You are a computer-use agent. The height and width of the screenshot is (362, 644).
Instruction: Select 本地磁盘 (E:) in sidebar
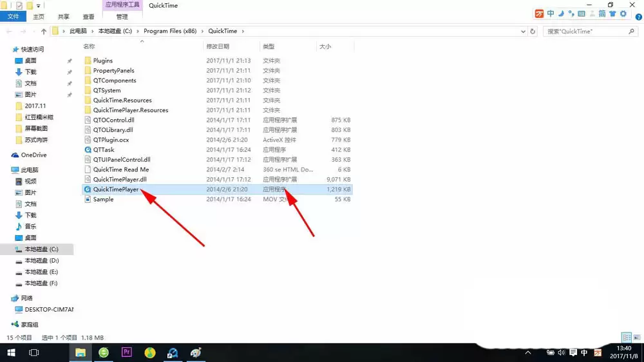click(41, 272)
